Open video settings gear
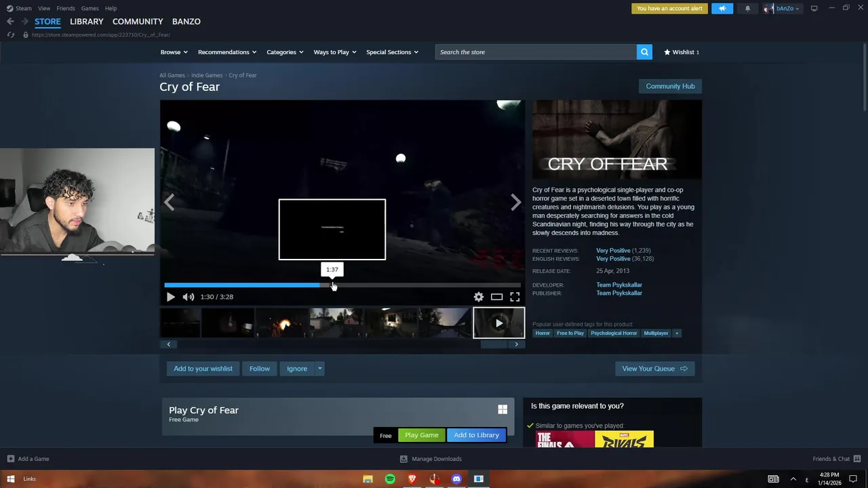The height and width of the screenshot is (488, 868). pos(479,297)
